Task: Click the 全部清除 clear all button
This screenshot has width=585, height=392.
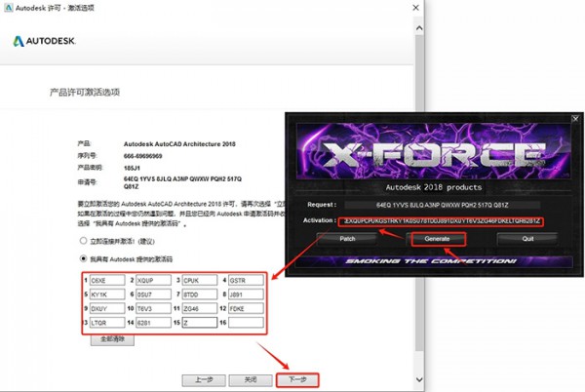Action: coord(112,339)
